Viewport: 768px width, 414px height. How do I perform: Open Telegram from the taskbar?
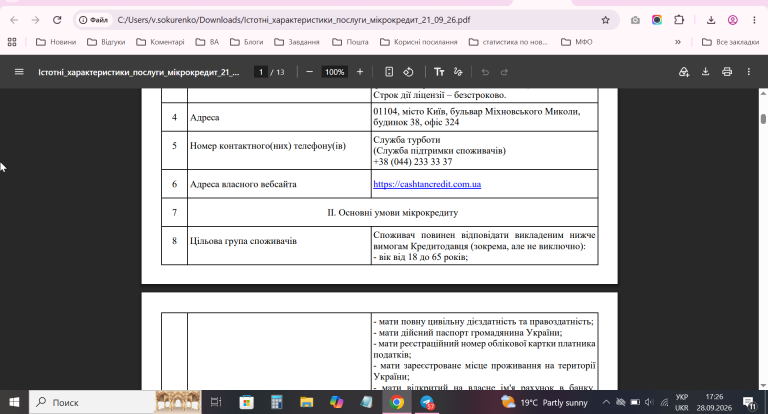(427, 402)
